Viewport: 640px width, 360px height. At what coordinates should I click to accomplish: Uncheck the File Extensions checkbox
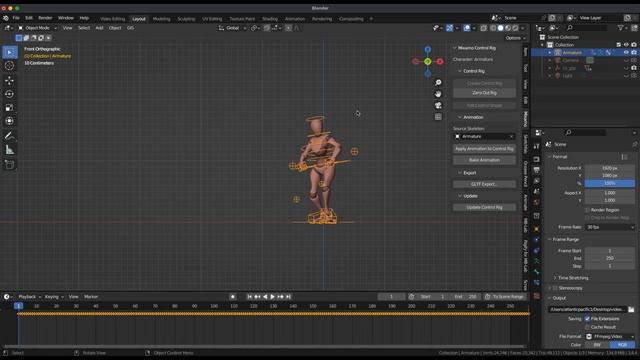pos(587,319)
